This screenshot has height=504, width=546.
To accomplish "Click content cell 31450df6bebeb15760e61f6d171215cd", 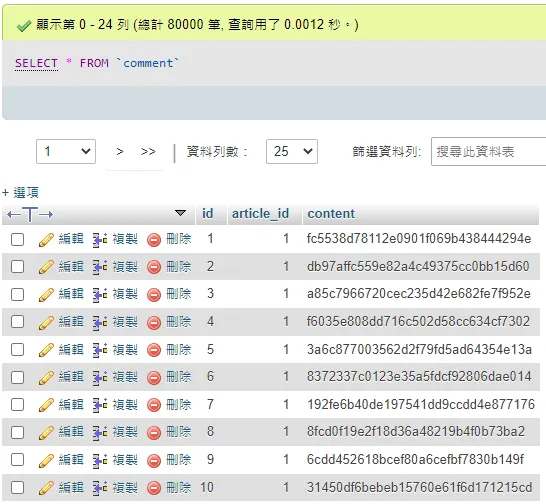I will tap(420, 487).
